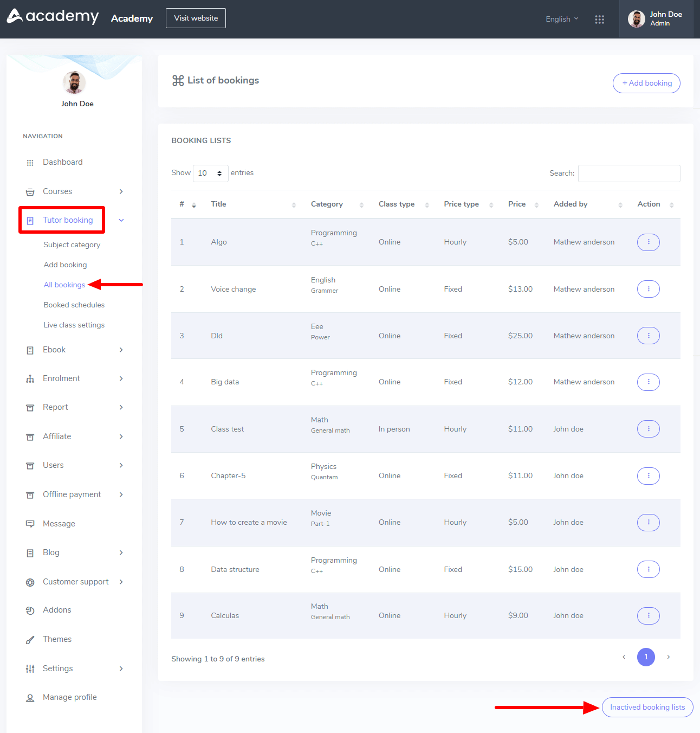The image size is (700, 733).
Task: Select Booked schedules menu item
Action: click(74, 305)
